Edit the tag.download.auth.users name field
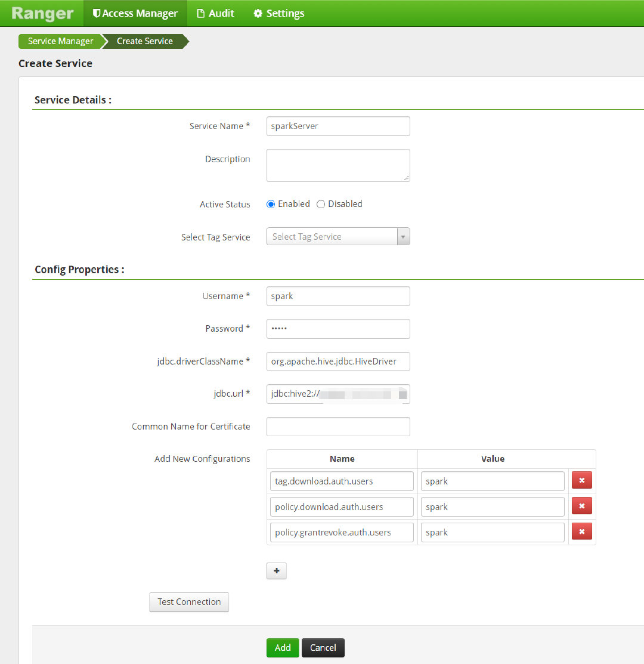This screenshot has height=664, width=644. pyautogui.click(x=342, y=481)
